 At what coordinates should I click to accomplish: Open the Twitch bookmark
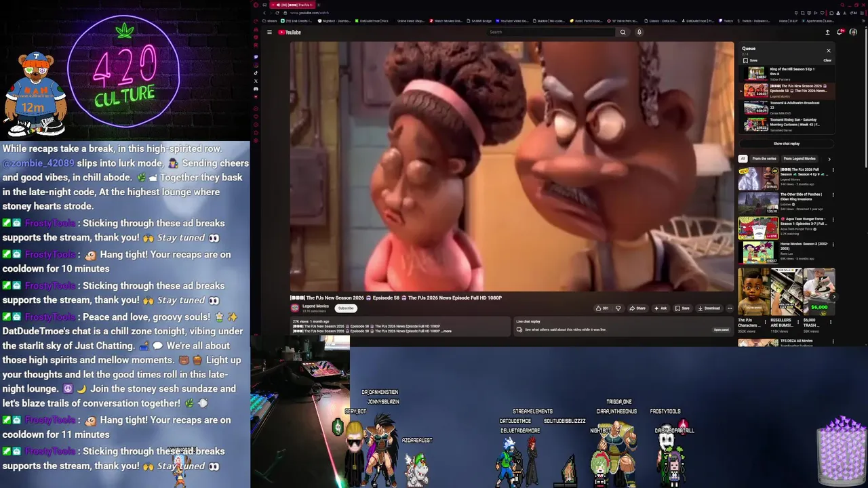pos(726,21)
